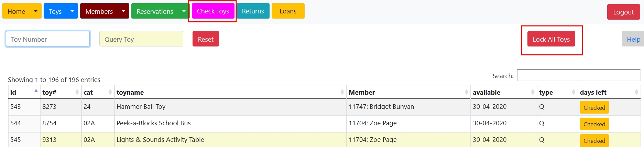
Task: Sort by toyname column sort icon
Action: point(342,92)
